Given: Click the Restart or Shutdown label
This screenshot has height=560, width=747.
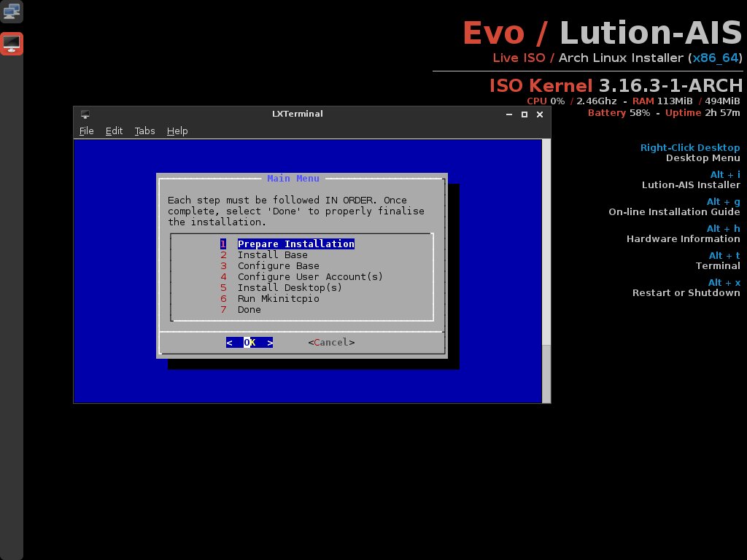Looking at the screenshot, I should pos(686,293).
